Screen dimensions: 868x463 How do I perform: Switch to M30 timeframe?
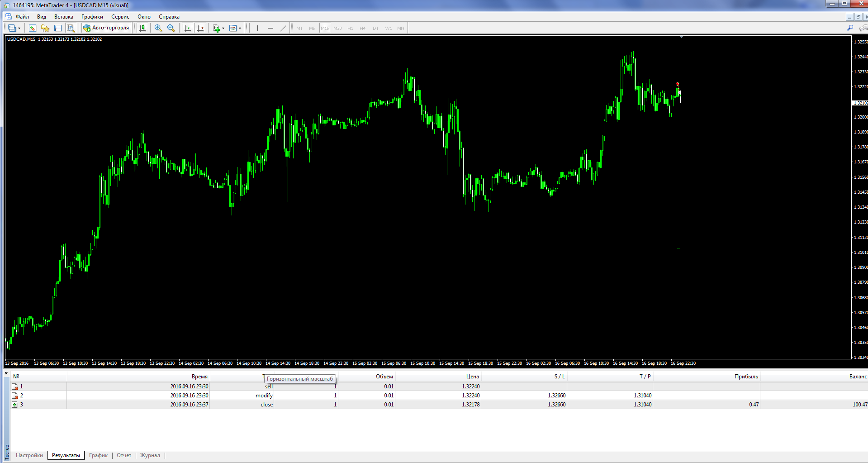pyautogui.click(x=337, y=28)
